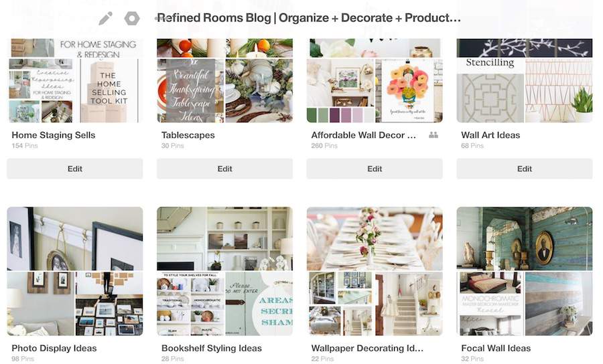Open the Wallpaper Decorating Ideas board cover

coord(375,271)
